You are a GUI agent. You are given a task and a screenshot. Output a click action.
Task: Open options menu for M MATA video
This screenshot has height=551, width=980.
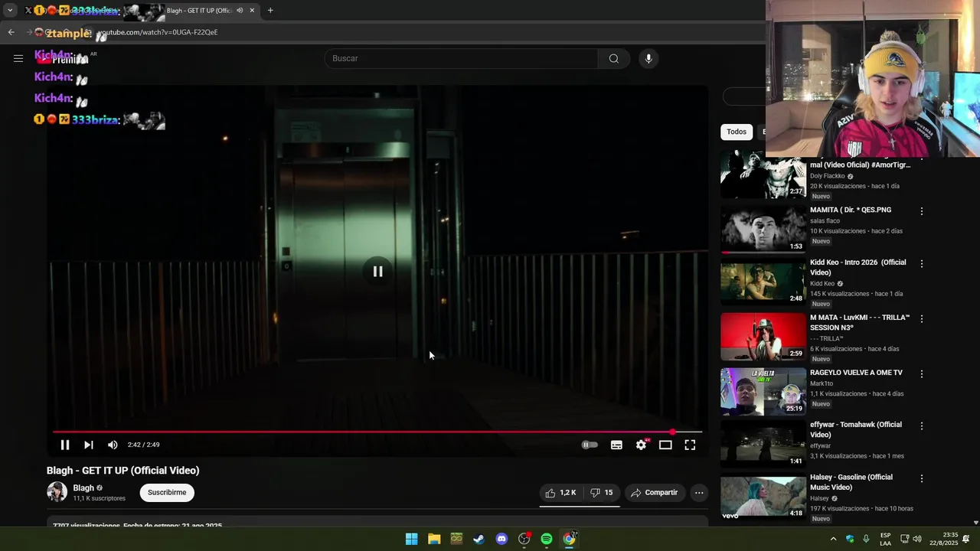point(922,319)
